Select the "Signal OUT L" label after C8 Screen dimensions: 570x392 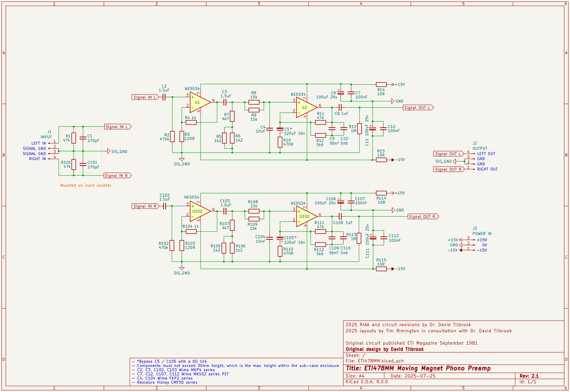418,107
